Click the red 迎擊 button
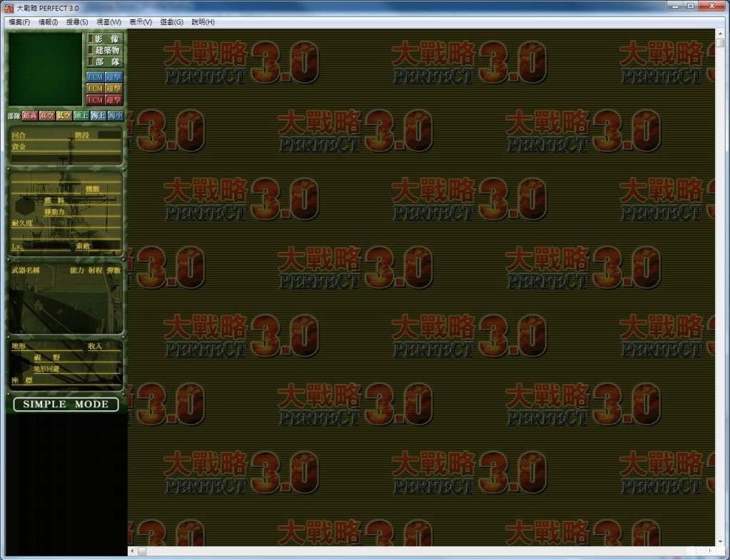 pos(113,100)
